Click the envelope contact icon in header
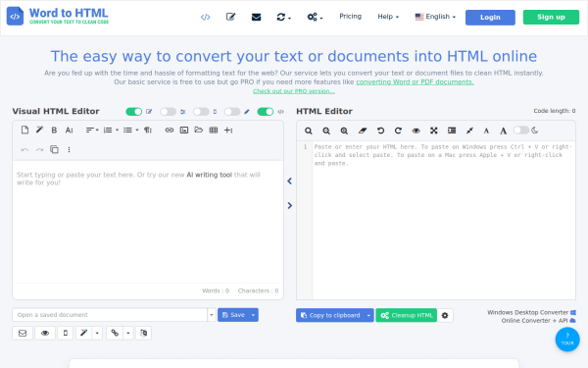This screenshot has height=368, width=588. 256,17
